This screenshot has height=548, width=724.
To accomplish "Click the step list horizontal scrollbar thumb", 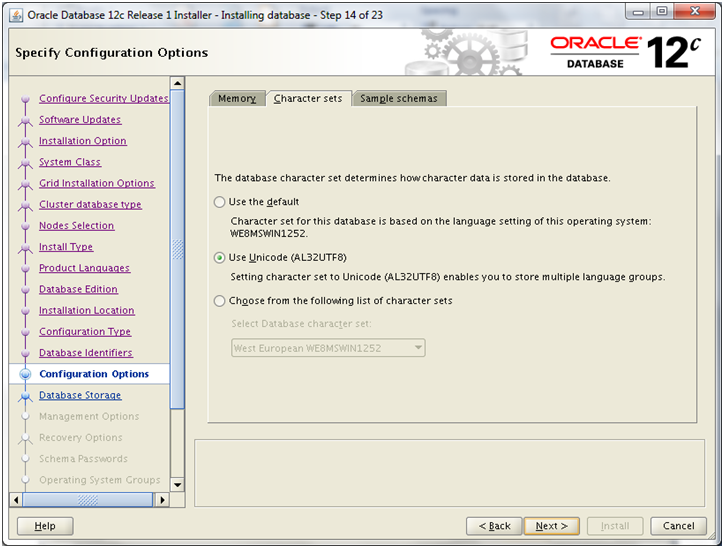I will [x=88, y=500].
